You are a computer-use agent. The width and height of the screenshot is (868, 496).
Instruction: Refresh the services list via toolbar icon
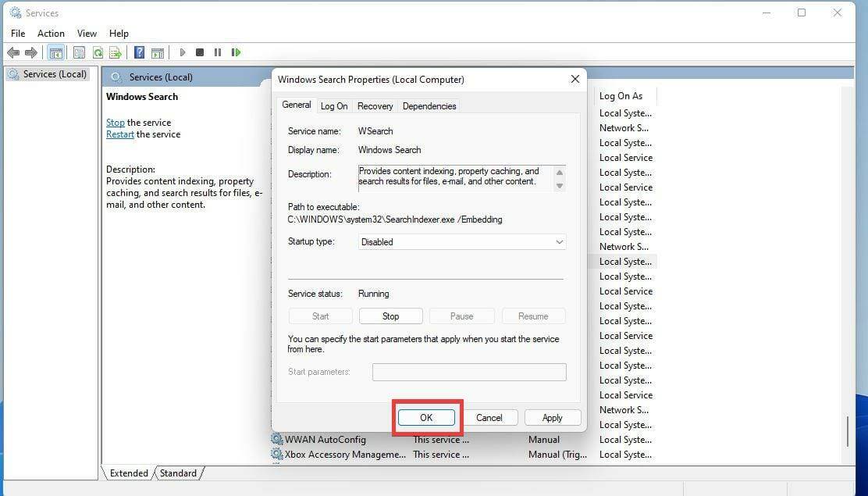tap(98, 52)
